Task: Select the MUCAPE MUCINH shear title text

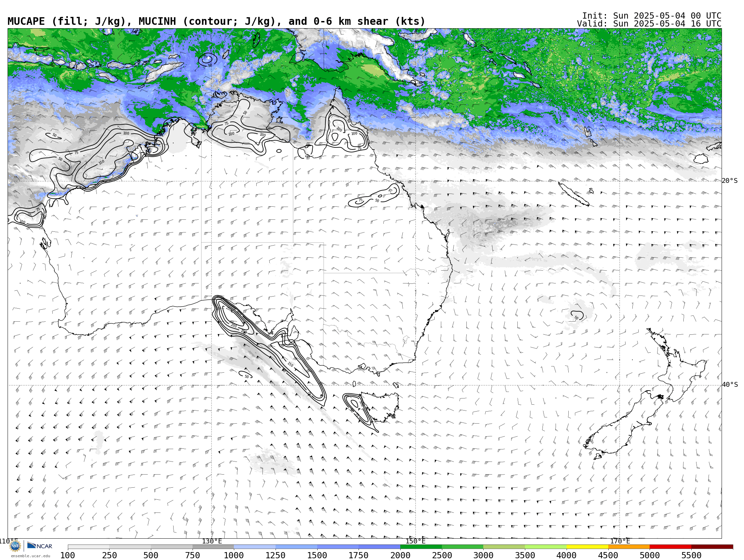Action: click(216, 21)
